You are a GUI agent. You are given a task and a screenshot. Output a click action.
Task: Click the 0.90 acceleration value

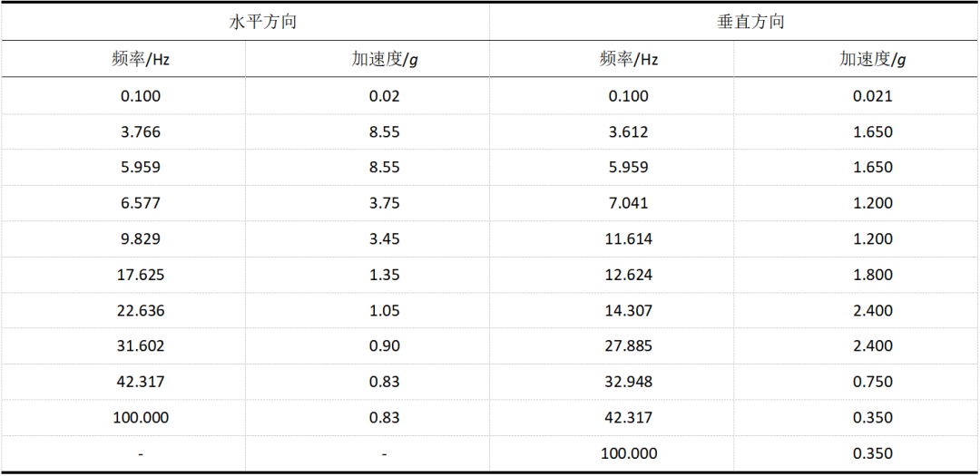pyautogui.click(x=384, y=346)
